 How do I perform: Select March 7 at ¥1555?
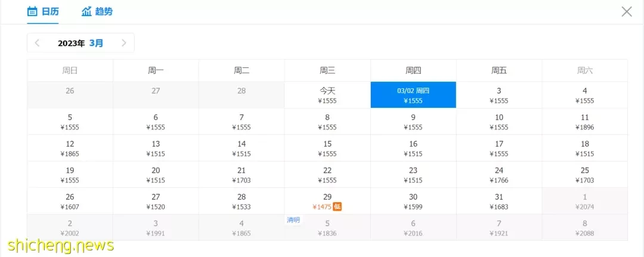tap(241, 122)
